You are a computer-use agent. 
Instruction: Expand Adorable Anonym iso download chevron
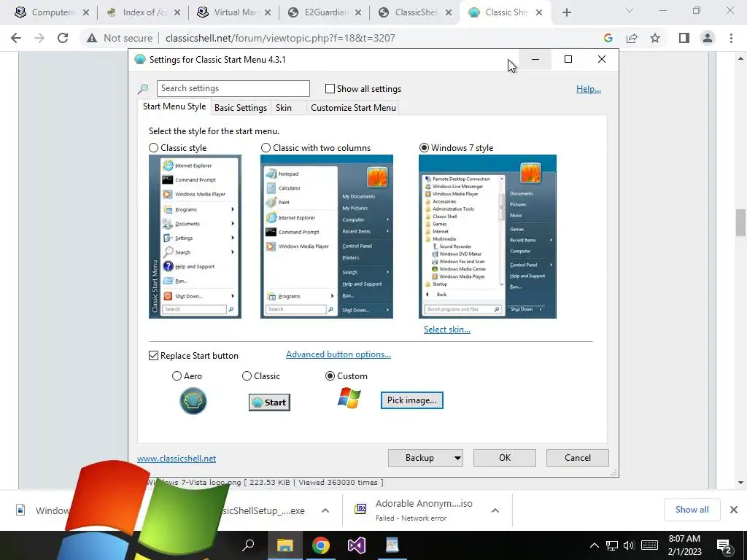tap(495, 510)
